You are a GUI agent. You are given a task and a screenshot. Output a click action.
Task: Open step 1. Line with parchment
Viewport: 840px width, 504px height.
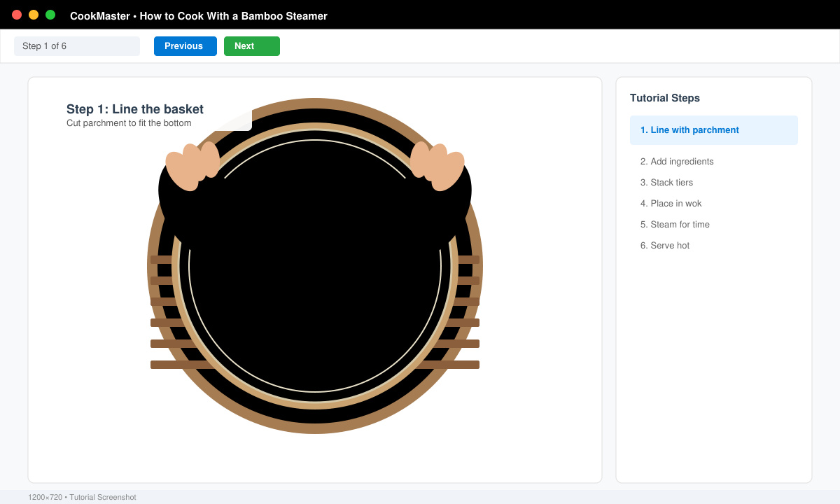pos(714,130)
